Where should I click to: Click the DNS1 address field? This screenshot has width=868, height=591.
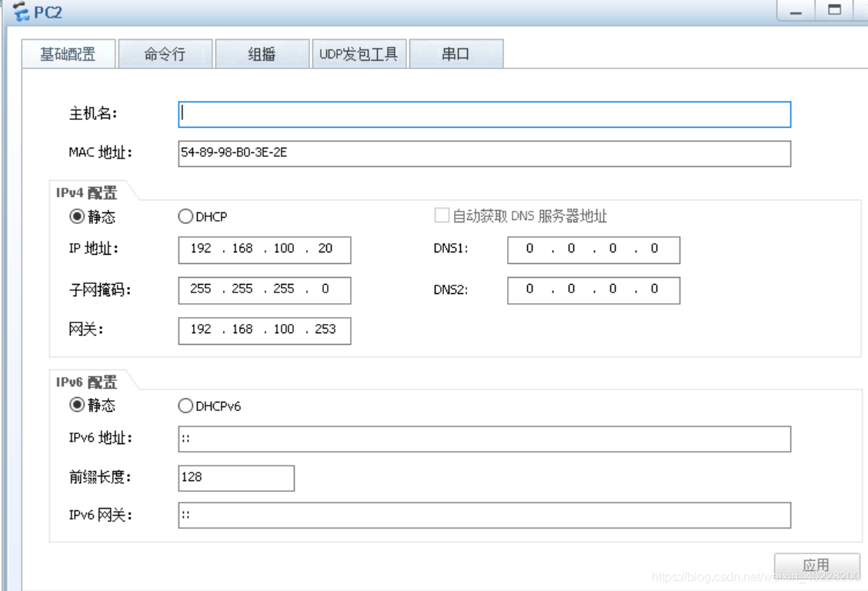click(x=593, y=250)
